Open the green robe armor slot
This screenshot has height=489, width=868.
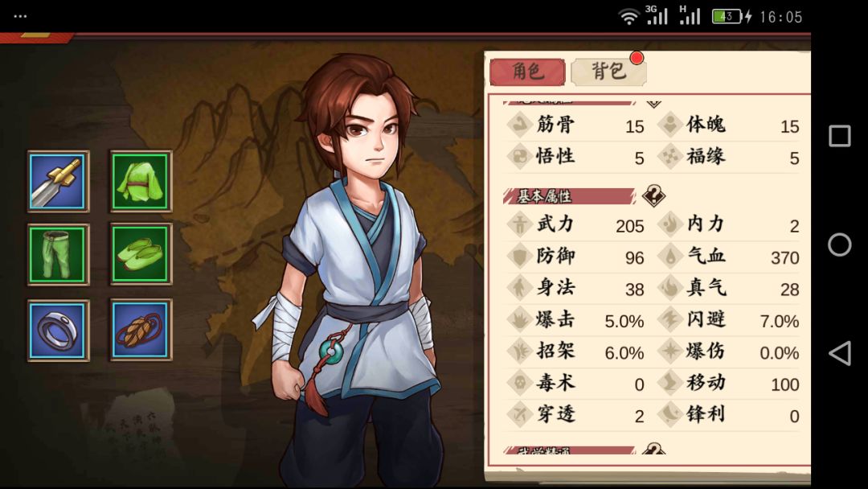coord(141,181)
